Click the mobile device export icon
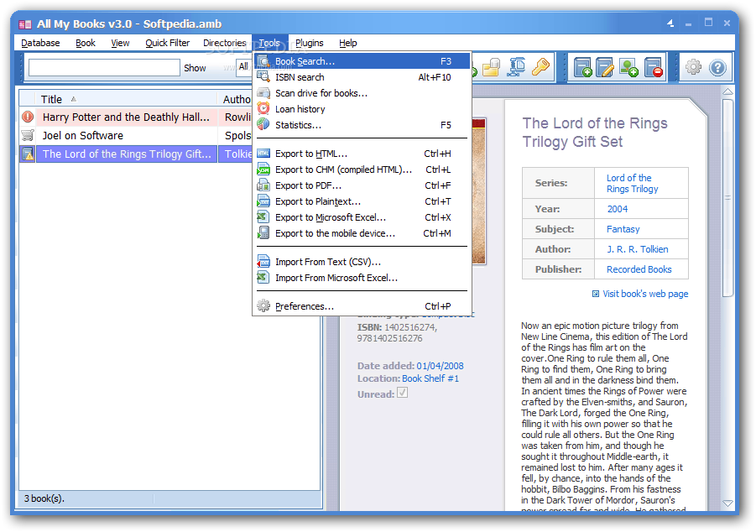This screenshot has width=756, height=532. [x=263, y=233]
